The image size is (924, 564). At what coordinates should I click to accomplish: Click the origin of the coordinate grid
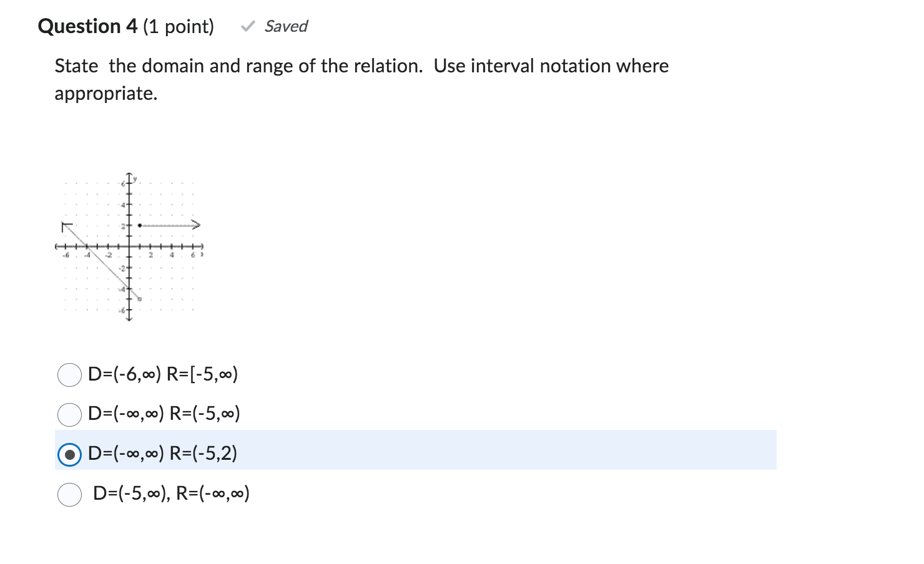129,246
